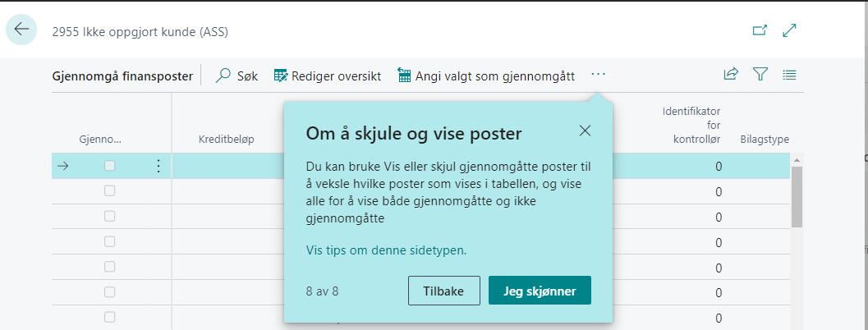Open the Kredittbeløp column header menu
This screenshot has height=330, width=868.
[226, 140]
